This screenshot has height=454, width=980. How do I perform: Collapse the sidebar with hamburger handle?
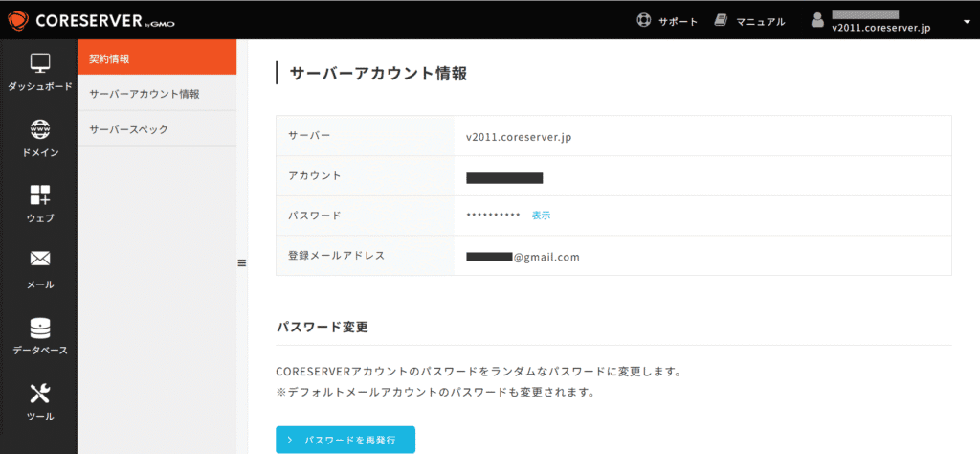(x=242, y=263)
